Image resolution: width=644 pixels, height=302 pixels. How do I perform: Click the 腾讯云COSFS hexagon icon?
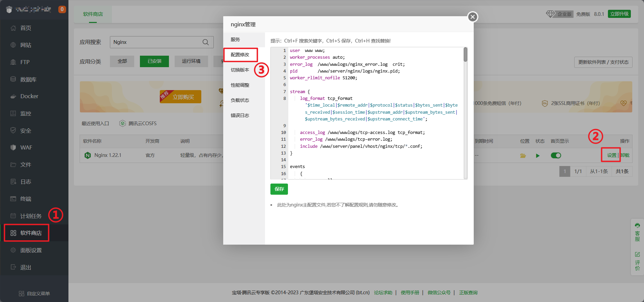click(123, 123)
